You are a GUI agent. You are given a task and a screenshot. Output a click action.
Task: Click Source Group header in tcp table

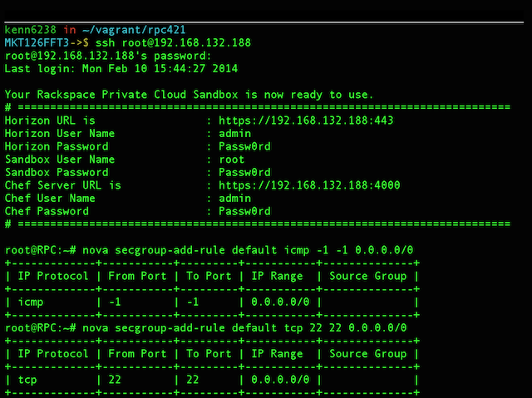coord(367,354)
